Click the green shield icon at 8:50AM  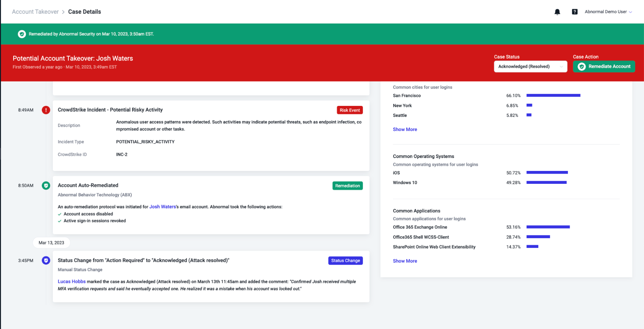tap(46, 185)
